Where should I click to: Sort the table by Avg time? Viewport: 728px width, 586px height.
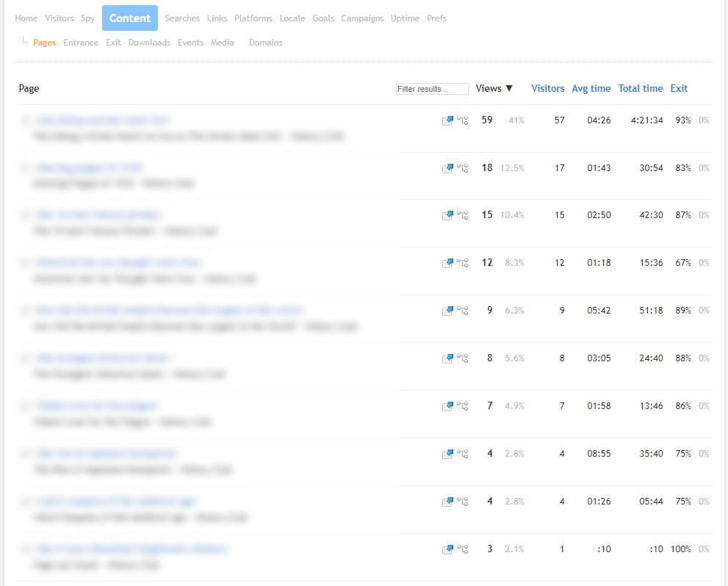pyautogui.click(x=591, y=88)
